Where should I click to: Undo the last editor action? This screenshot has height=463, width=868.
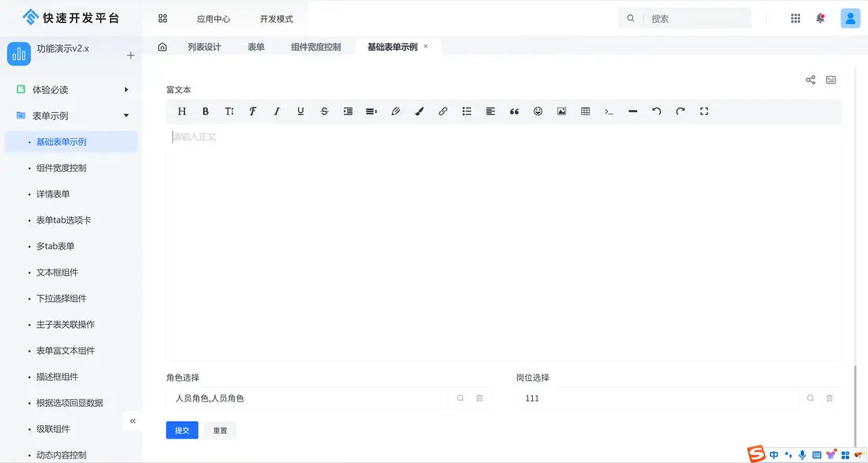(x=656, y=111)
